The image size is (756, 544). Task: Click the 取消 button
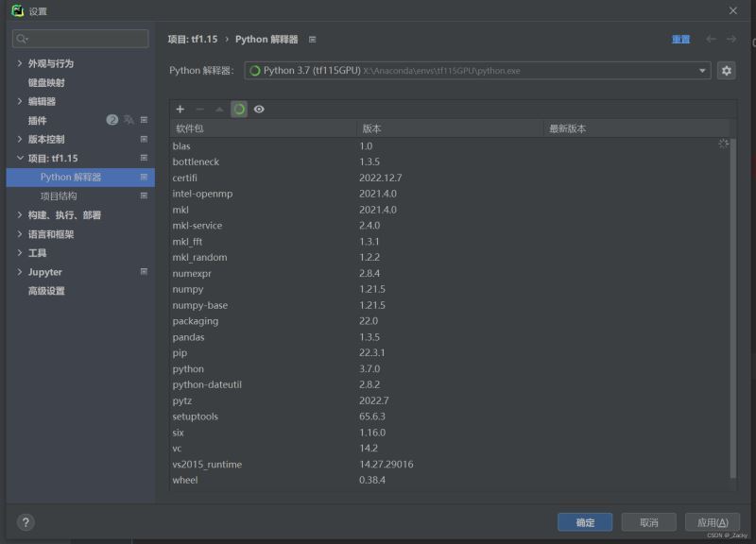(x=648, y=522)
